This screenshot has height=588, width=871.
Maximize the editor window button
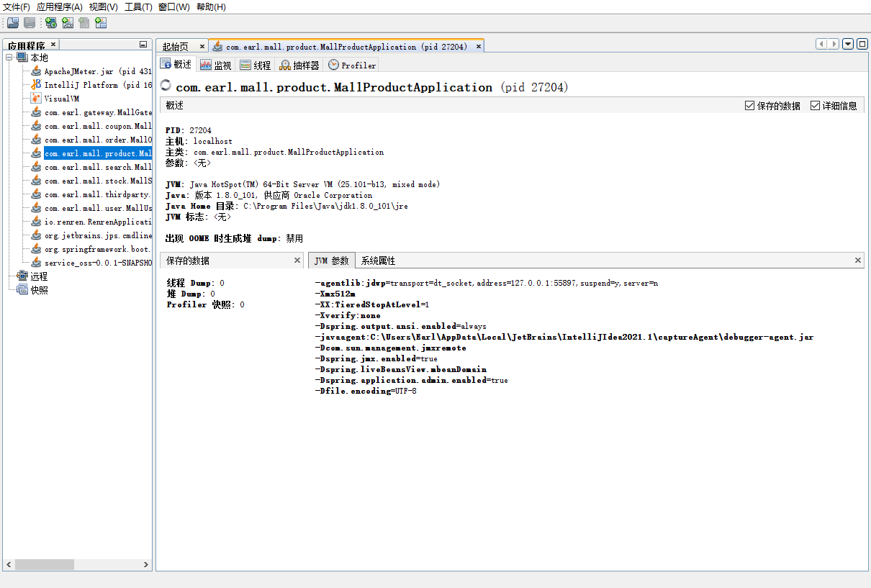point(862,44)
